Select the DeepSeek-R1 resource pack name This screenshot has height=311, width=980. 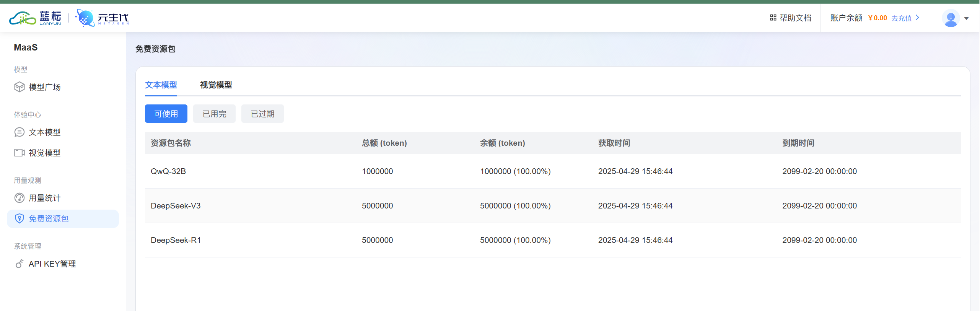click(x=176, y=240)
